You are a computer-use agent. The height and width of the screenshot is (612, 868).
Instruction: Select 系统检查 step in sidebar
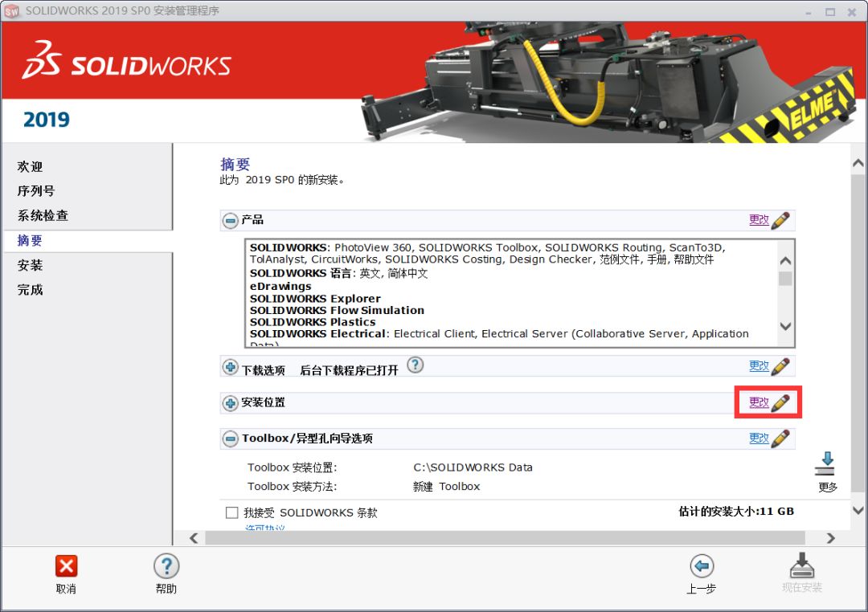[43, 216]
